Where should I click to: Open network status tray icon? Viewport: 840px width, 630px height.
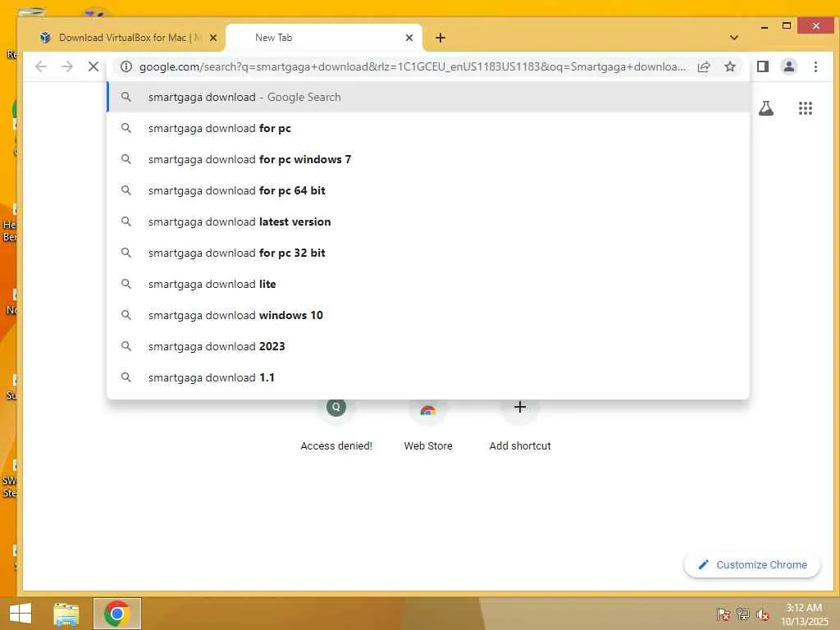[x=743, y=614]
